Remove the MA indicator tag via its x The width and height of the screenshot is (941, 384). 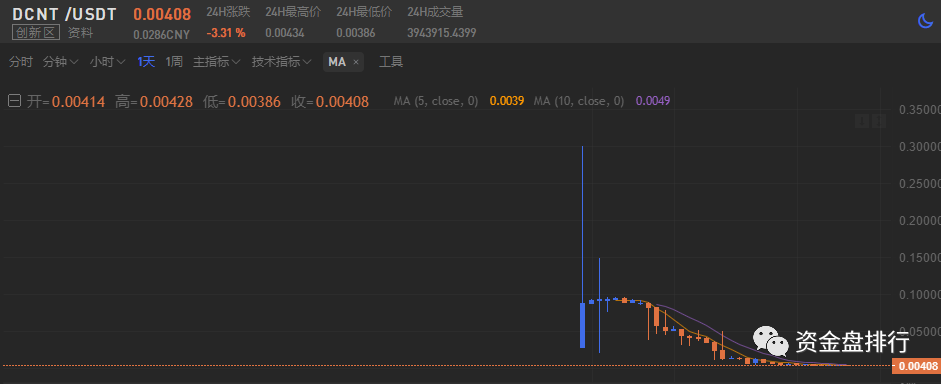click(x=355, y=62)
